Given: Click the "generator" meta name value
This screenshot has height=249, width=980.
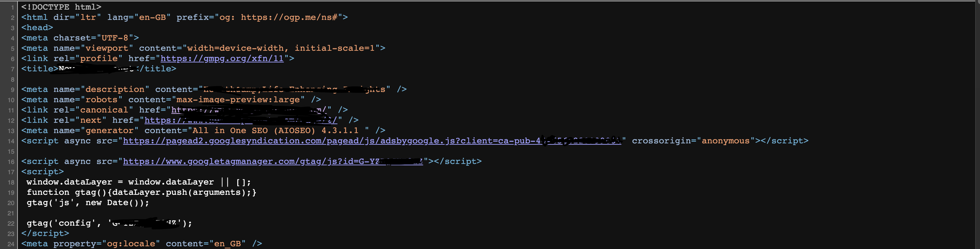Looking at the screenshot, I should (x=110, y=131).
